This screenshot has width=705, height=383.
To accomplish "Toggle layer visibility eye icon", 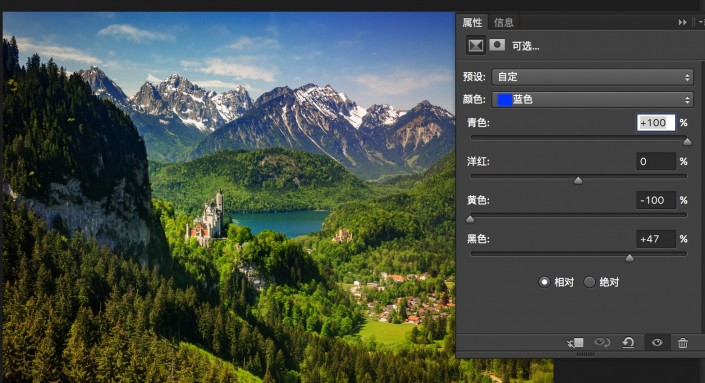I will click(x=657, y=343).
